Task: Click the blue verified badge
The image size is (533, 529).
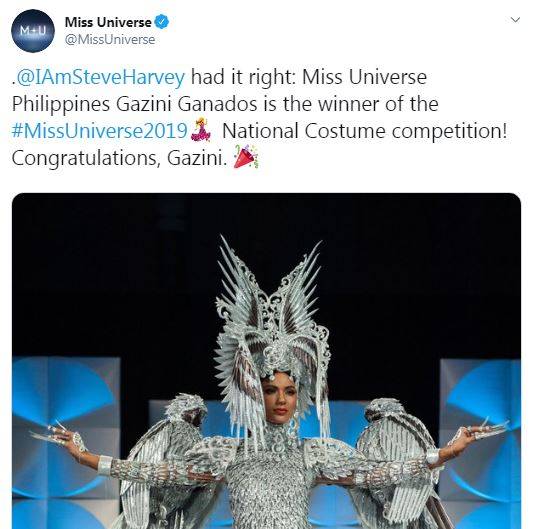Action: [x=162, y=22]
